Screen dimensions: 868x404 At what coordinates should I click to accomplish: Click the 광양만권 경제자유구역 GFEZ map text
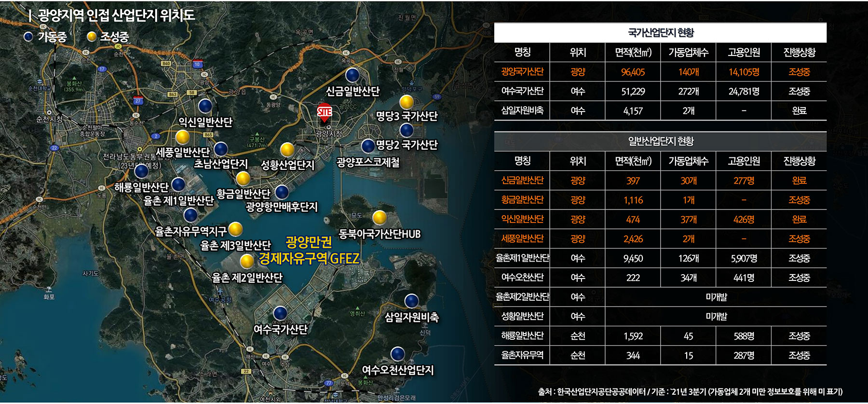pos(309,251)
